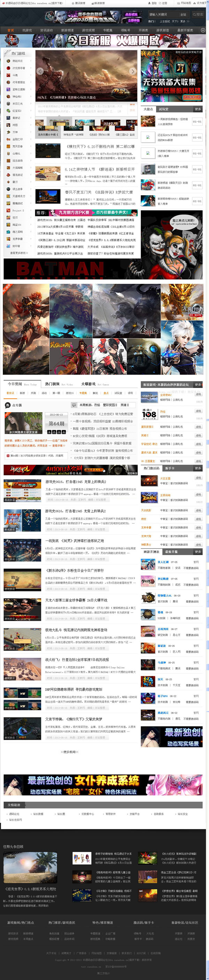The height and width of the screenshot is (980, 209).
Task: Open the 狂刃 game icon
Action: coord(8,218)
